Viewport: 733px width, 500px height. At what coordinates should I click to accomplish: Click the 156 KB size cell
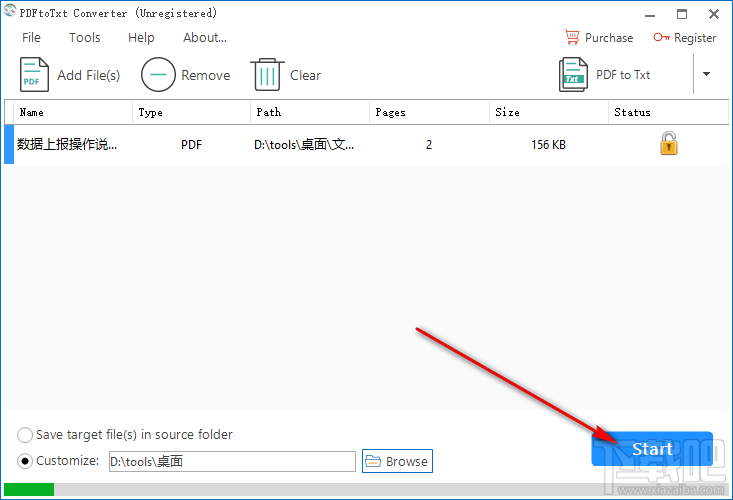pos(548,145)
